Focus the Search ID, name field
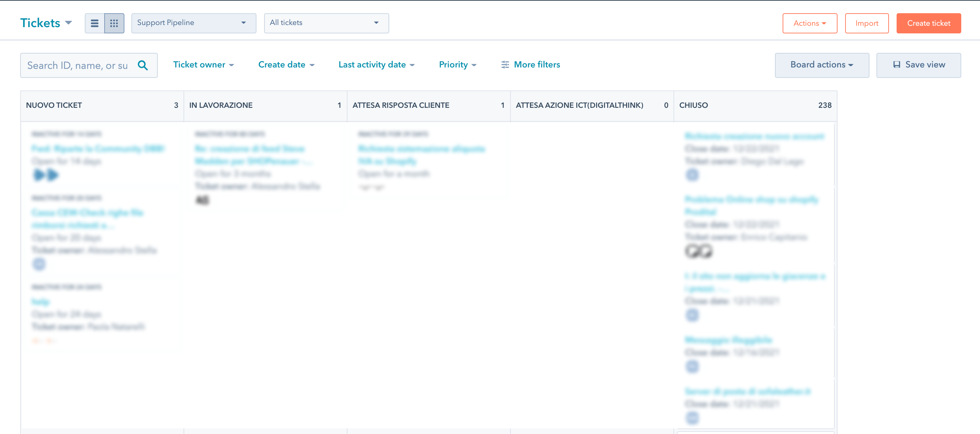Image resolution: width=980 pixels, height=434 pixels. pyautogui.click(x=89, y=65)
